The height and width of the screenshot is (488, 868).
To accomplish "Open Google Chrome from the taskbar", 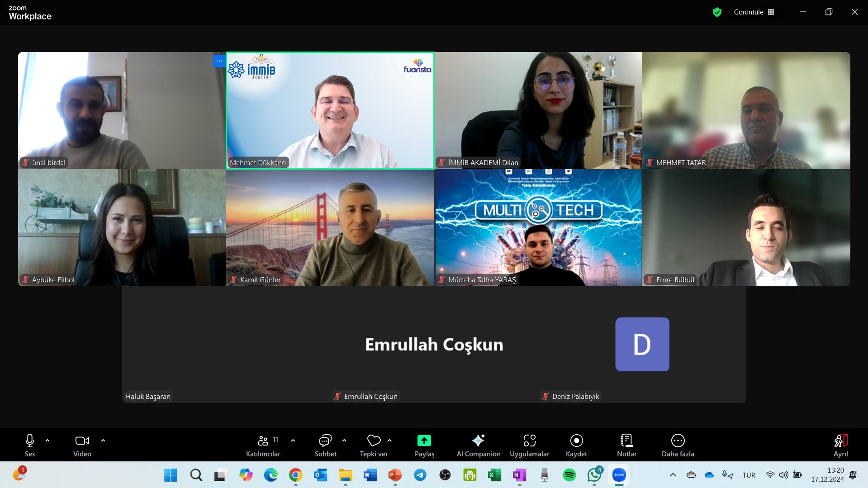I will coord(295,475).
